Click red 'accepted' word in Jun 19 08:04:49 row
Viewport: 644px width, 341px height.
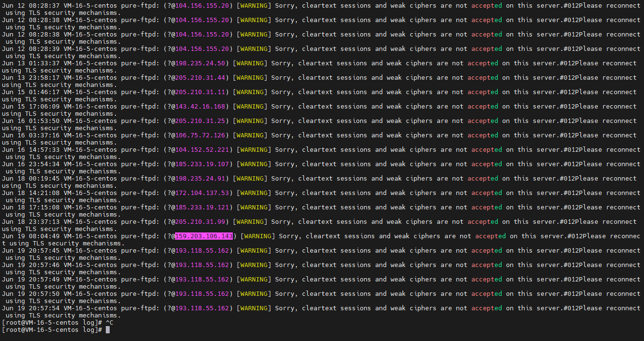point(491,236)
